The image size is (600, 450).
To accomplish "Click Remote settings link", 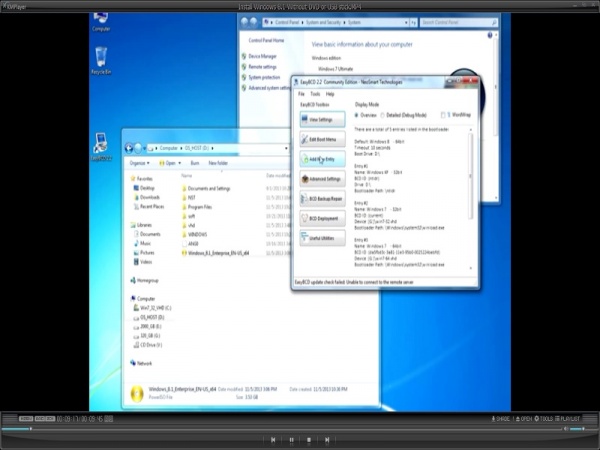I will tap(262, 67).
